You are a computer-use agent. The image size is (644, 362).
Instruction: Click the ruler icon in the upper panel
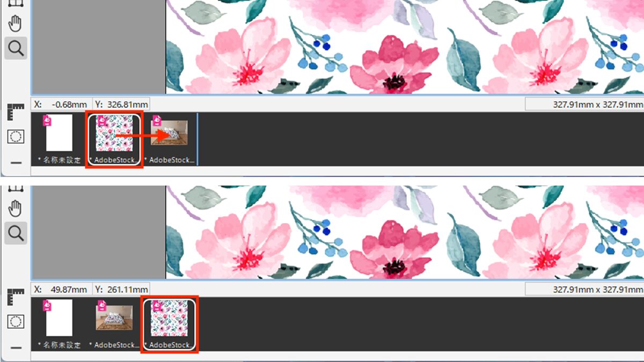coord(16,112)
